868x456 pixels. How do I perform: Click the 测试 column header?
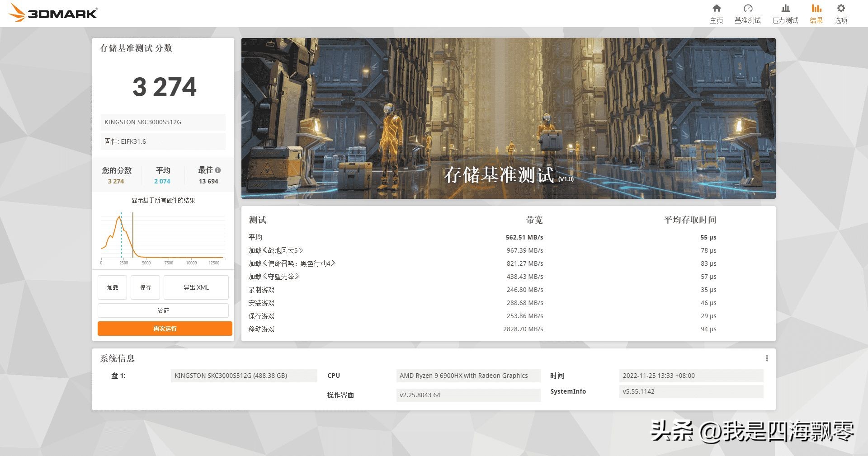258,220
